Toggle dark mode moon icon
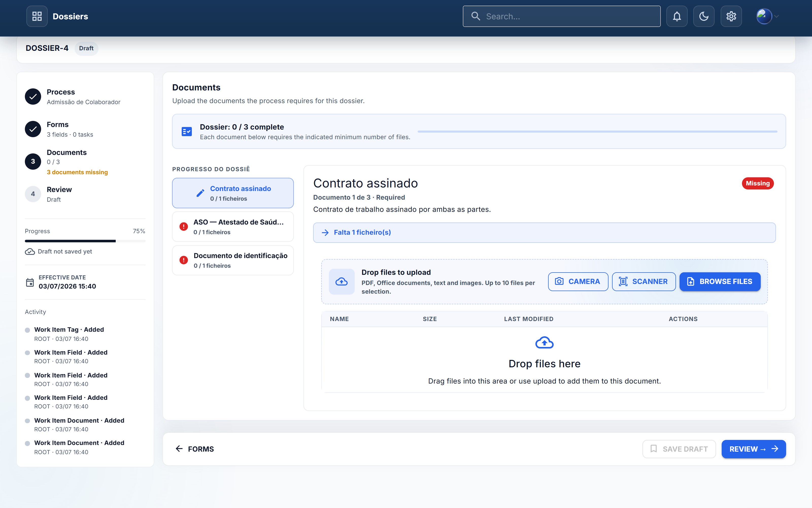 click(704, 16)
